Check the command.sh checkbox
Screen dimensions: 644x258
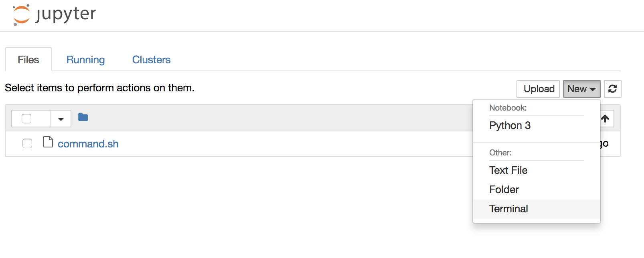point(27,143)
